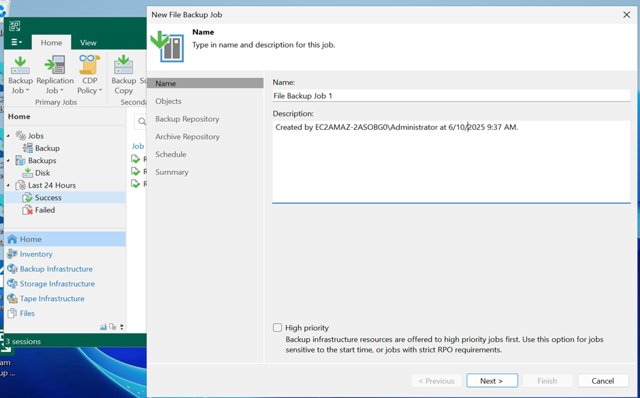Click the 3 sessions status text
The height and width of the screenshot is (398, 640).
(23, 342)
